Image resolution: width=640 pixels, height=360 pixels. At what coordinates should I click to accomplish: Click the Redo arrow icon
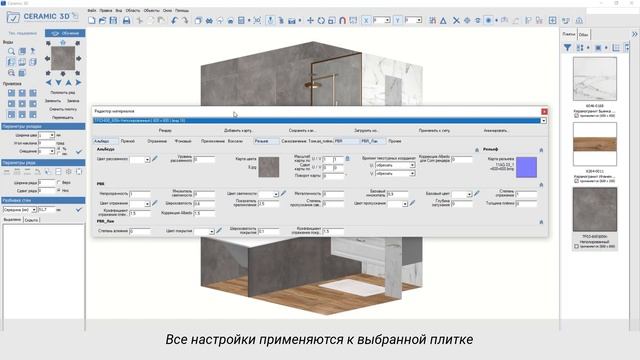[185, 20]
